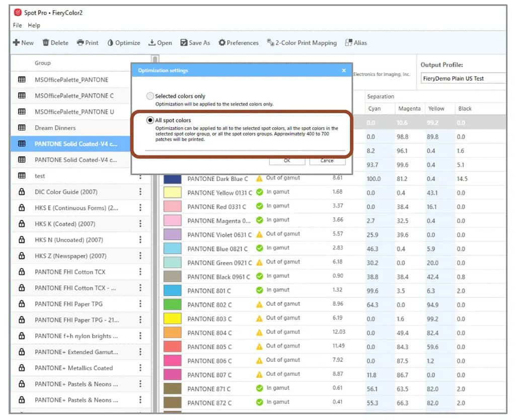Image resolution: width=515 pixels, height=420 pixels.
Task: Open the File menu
Action: (x=18, y=25)
